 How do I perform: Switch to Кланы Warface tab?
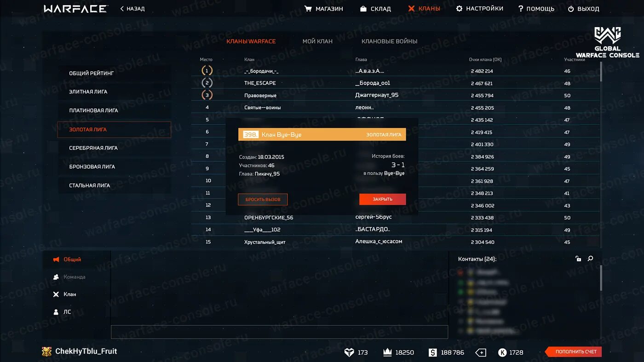click(x=251, y=41)
